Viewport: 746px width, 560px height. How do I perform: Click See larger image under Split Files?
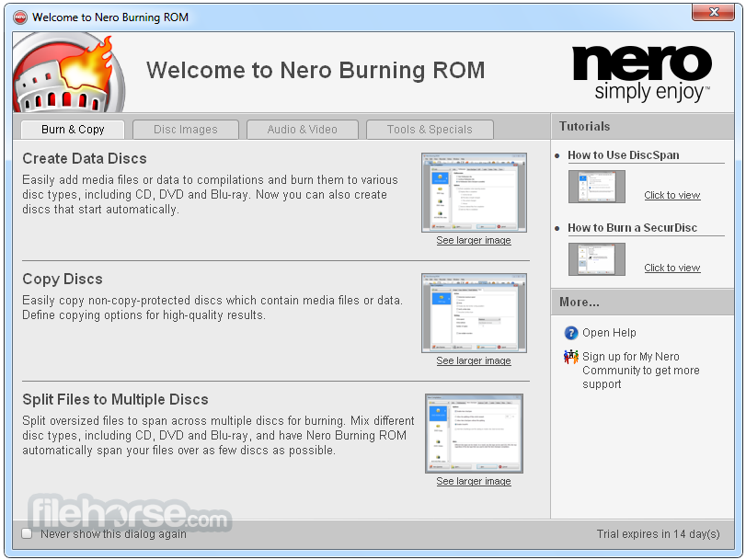point(473,481)
